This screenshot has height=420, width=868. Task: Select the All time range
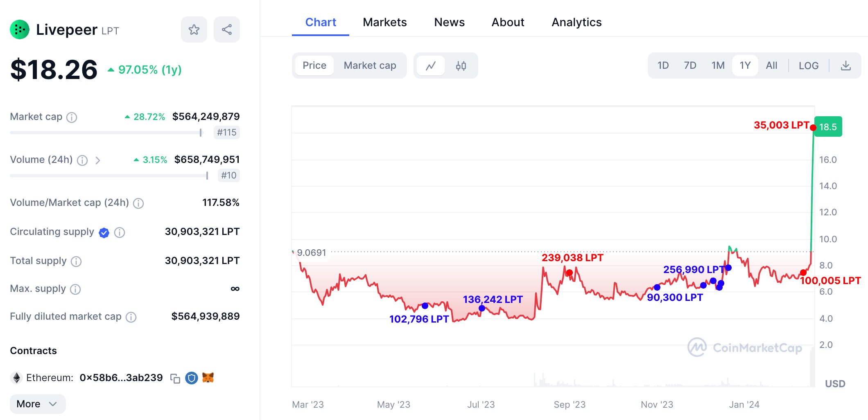pos(772,65)
